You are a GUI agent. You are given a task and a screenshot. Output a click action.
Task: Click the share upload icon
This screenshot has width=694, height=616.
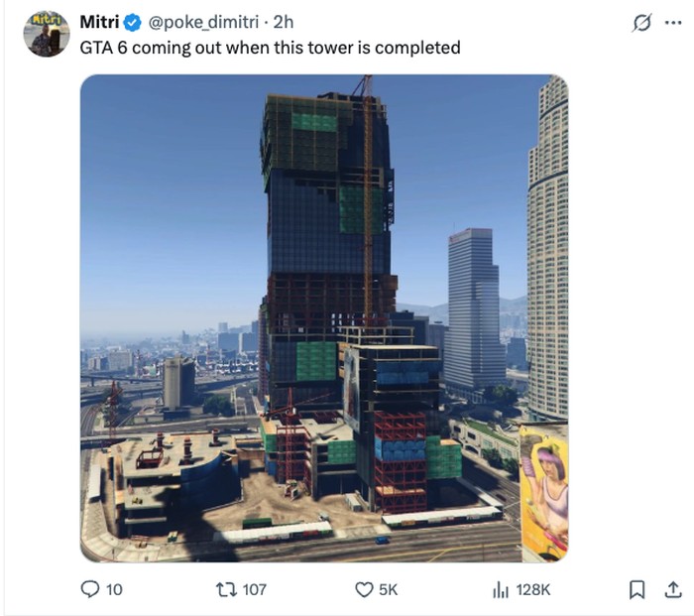pyautogui.click(x=673, y=589)
